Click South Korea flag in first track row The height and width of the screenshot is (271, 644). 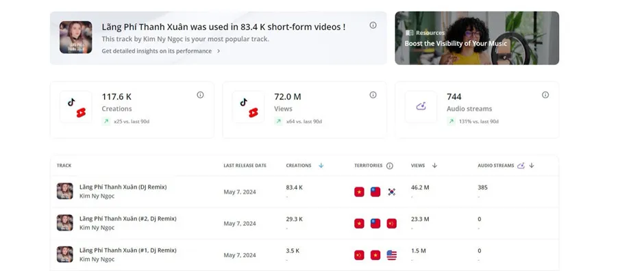392,192
